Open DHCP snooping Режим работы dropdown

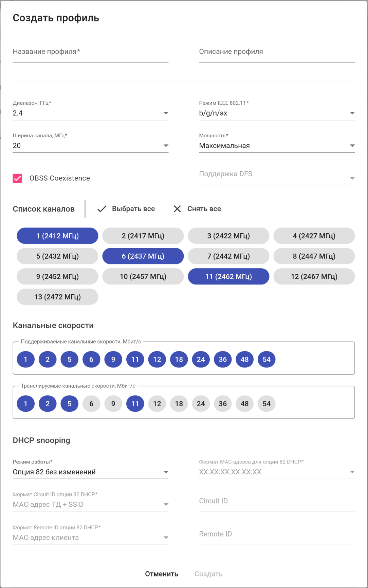click(90, 472)
